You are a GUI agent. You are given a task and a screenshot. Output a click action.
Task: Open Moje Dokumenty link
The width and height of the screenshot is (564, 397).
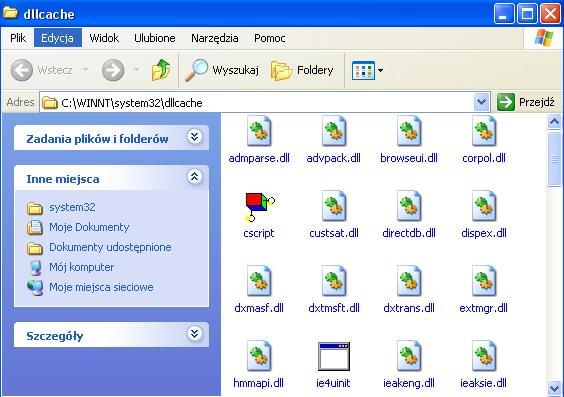pyautogui.click(x=89, y=227)
